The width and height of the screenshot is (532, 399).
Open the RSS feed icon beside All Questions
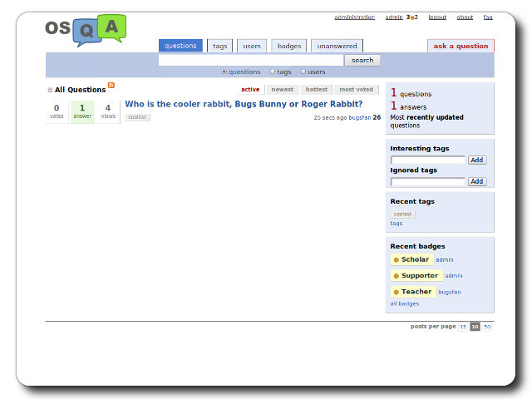point(111,86)
